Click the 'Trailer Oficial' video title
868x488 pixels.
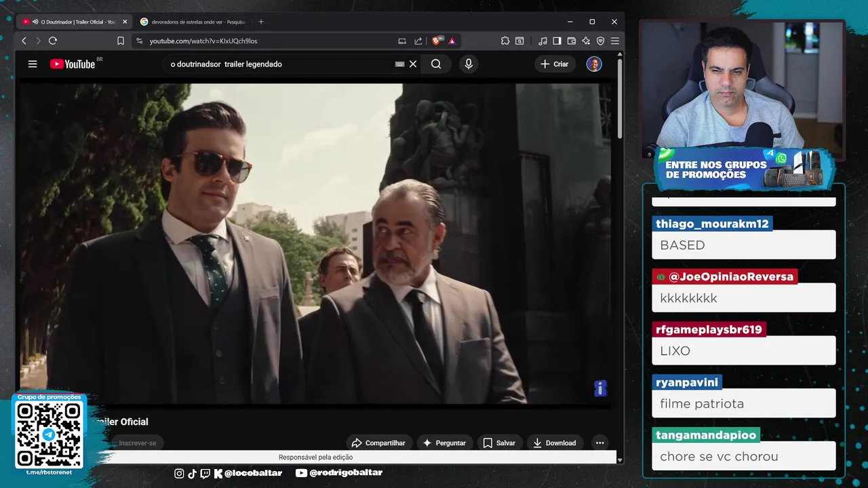[120, 422]
